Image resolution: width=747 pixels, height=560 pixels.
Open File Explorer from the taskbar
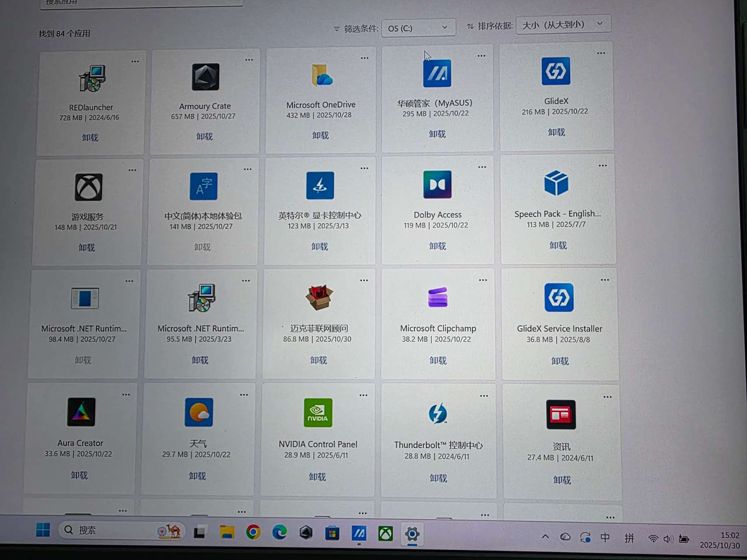(x=227, y=532)
